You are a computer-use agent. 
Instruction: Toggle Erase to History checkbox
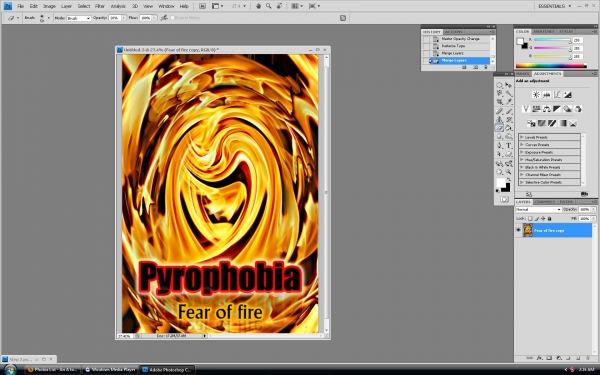(x=173, y=18)
